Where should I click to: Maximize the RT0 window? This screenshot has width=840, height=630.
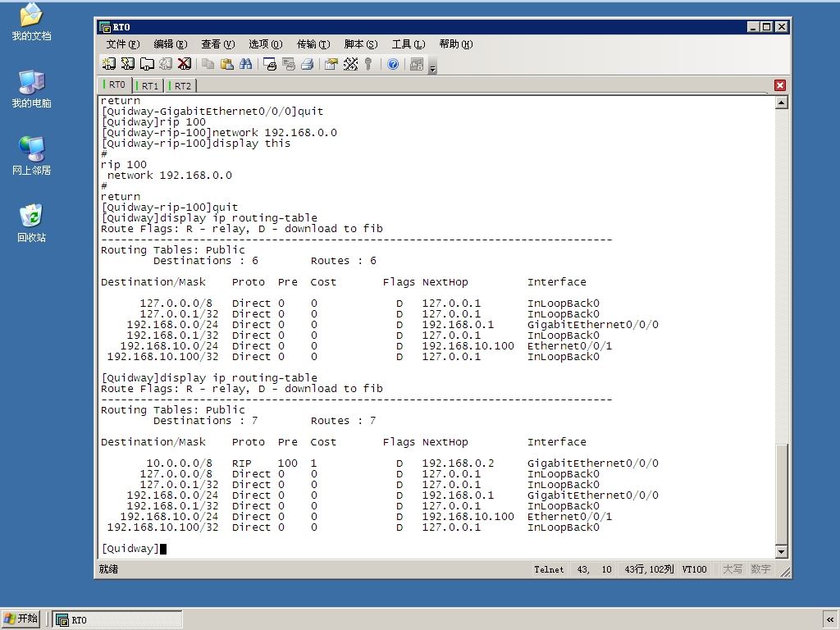pos(767,27)
